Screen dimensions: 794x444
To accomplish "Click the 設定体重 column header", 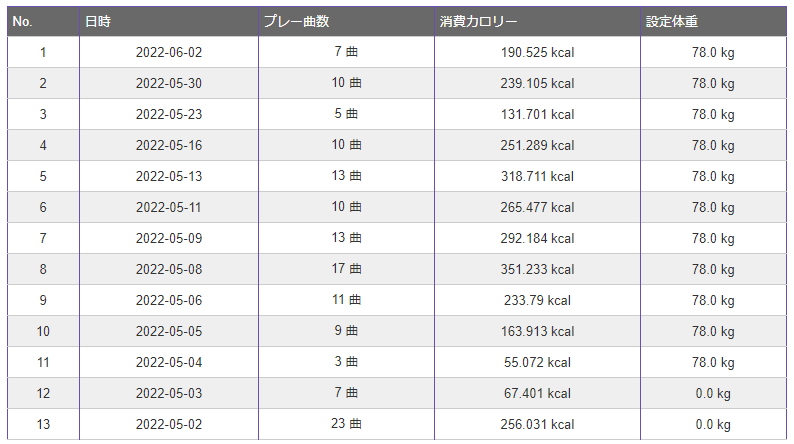I will 713,21.
